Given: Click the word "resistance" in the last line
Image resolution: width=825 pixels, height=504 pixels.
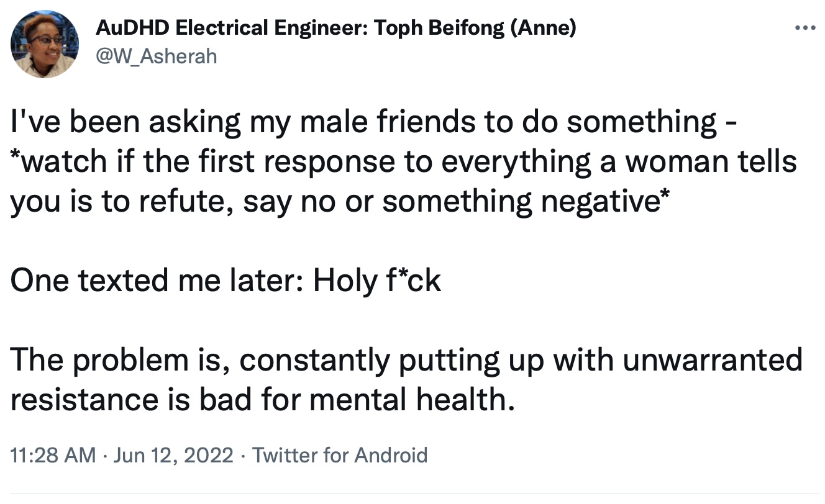Looking at the screenshot, I should (x=84, y=400).
